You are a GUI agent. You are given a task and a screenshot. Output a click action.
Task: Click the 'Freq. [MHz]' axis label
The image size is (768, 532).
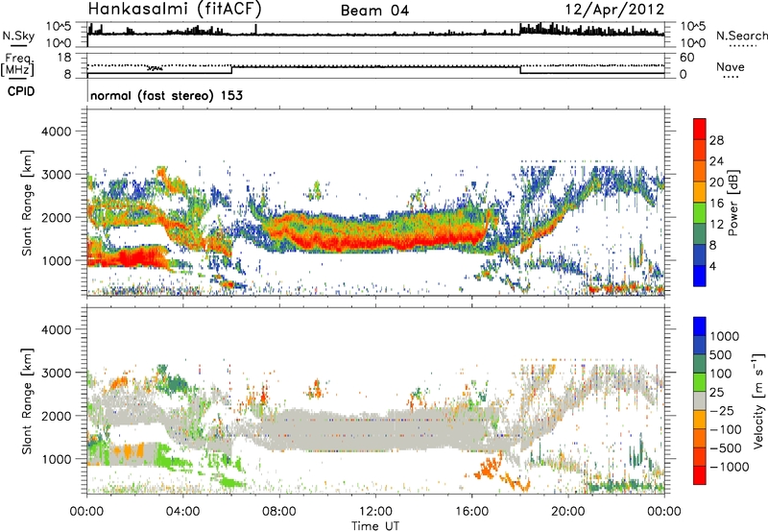[x=17, y=65]
